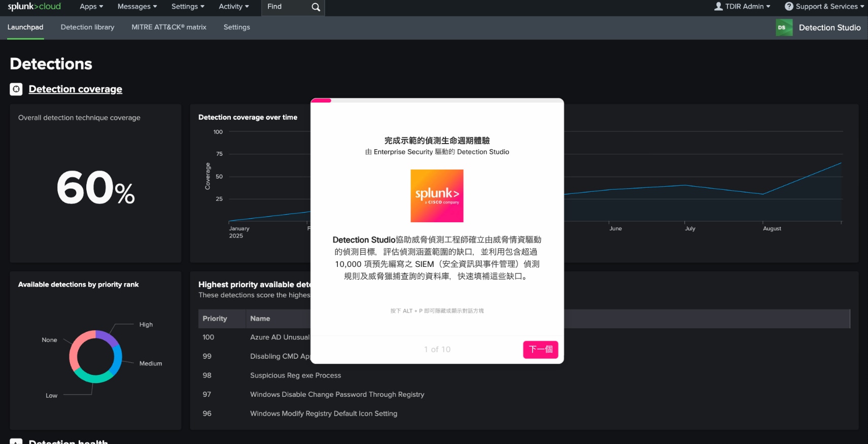Click the priority 99 cell

coord(207,357)
